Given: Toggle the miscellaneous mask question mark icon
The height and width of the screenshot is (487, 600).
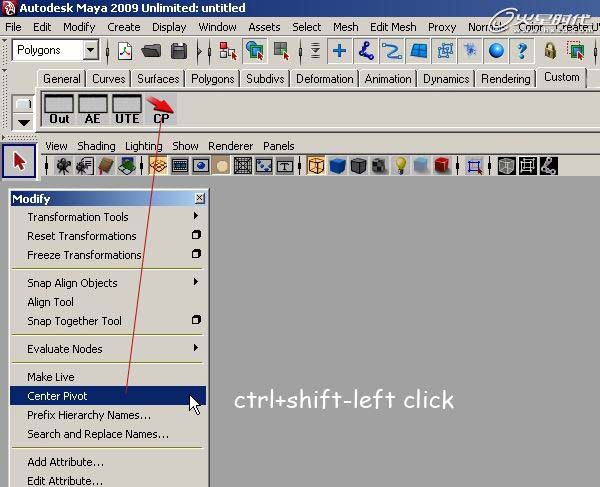Looking at the screenshot, I should pyautogui.click(x=522, y=51).
